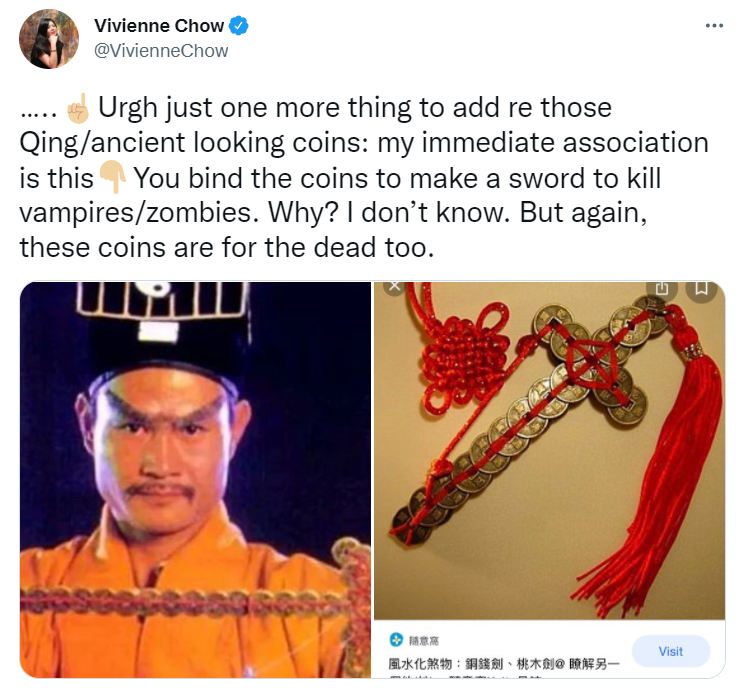Open the Taoist priest photo

[x=196, y=480]
